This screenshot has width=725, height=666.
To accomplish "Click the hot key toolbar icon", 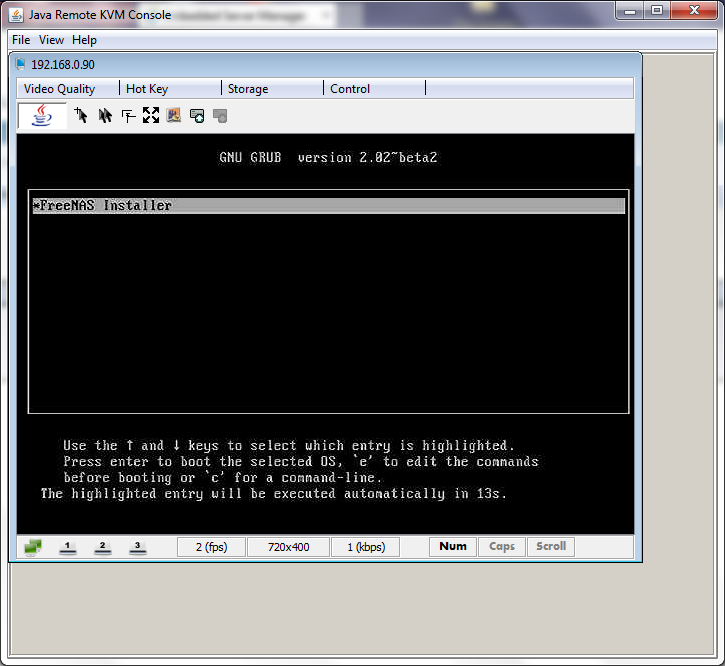I will [x=128, y=116].
